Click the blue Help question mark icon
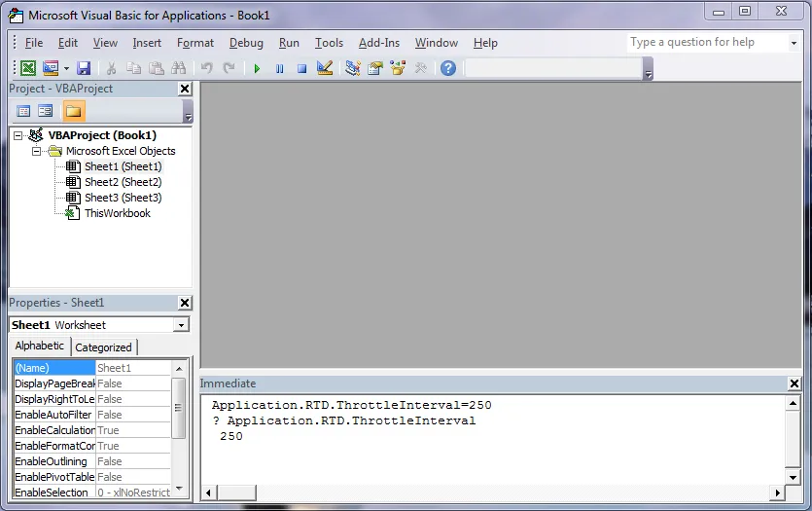 (448, 68)
